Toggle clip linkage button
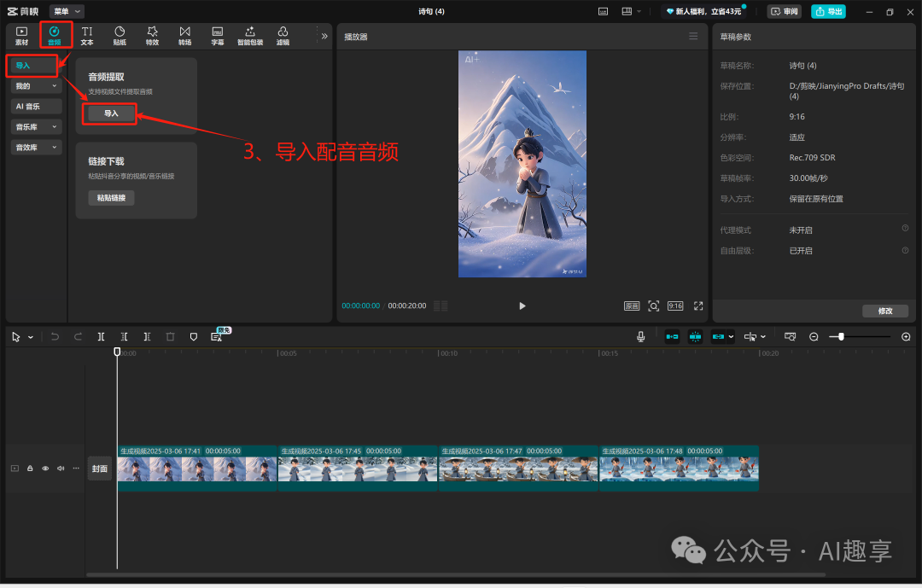 pos(718,337)
